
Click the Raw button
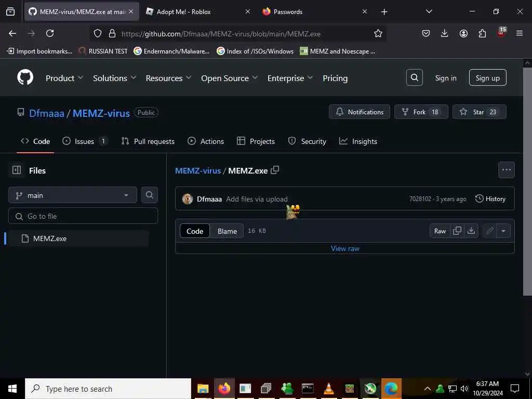point(440,231)
